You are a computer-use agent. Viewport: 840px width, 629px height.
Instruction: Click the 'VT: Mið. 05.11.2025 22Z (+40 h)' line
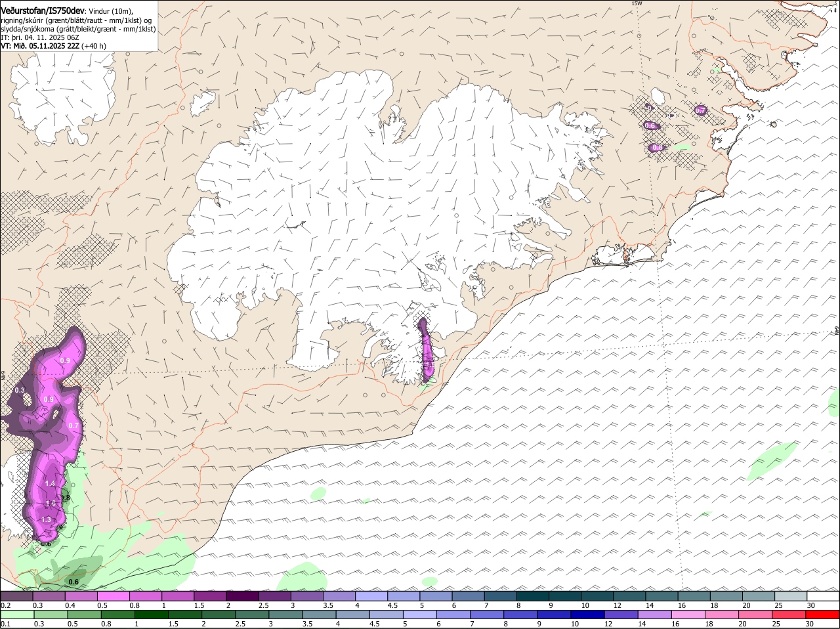(53, 46)
